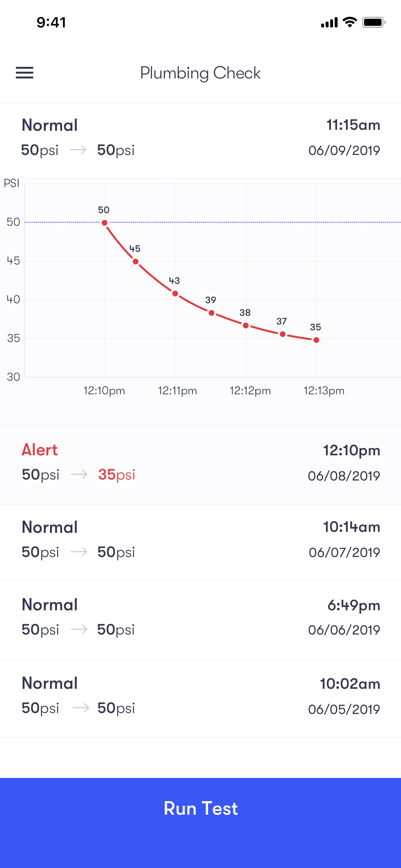Select the 50 psi data point on chart
Screen dimensions: 401x868
[x=105, y=223]
